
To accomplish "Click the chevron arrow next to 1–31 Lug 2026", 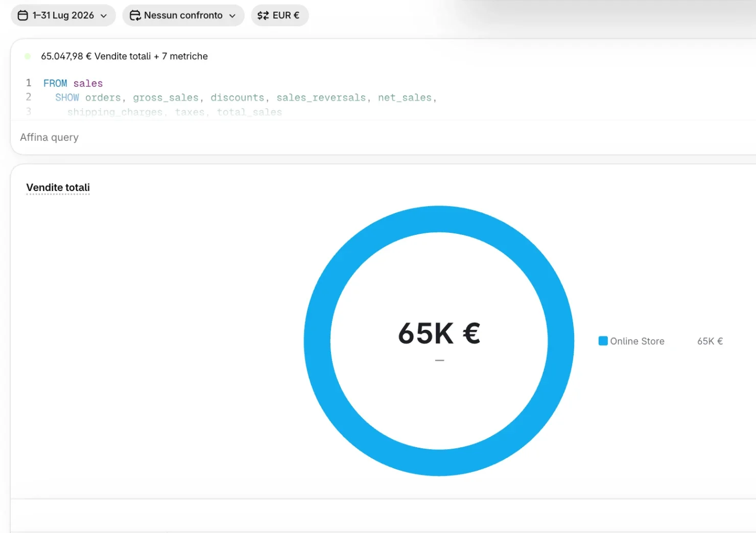I will 104,16.
